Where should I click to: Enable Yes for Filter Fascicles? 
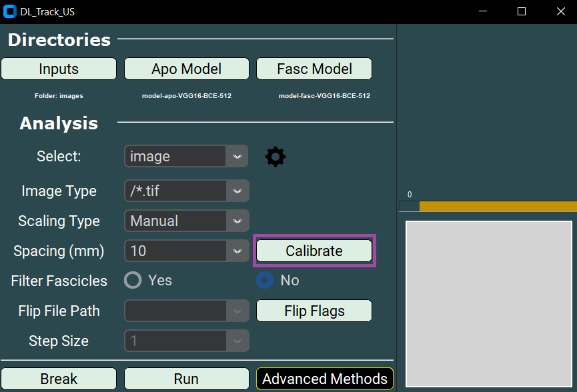[131, 280]
